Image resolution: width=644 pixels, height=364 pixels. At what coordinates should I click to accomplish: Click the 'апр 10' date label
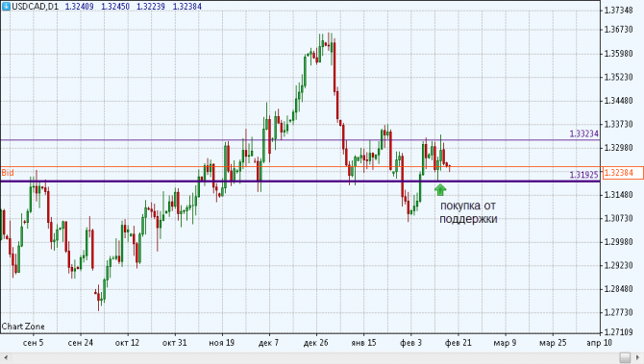coord(599,343)
